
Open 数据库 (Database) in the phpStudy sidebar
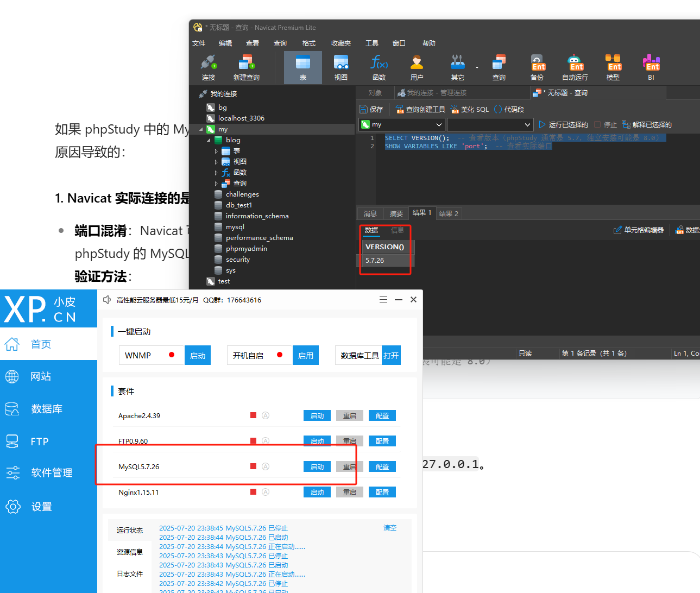(48, 409)
